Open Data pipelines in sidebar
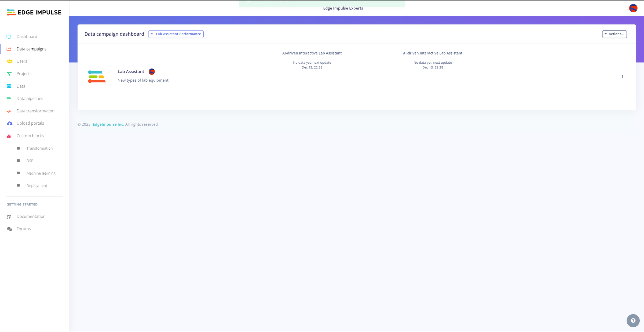Image resolution: width=644 pixels, height=332 pixels. tap(30, 99)
